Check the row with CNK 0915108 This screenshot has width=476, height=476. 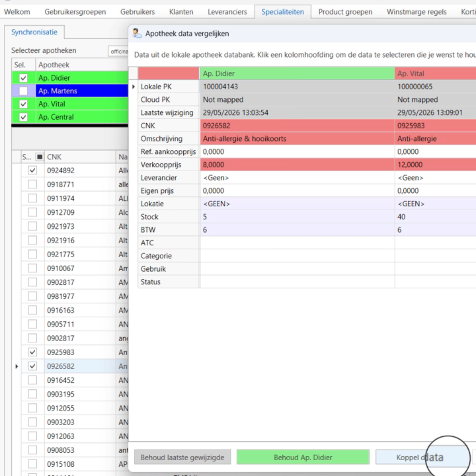[32, 464]
